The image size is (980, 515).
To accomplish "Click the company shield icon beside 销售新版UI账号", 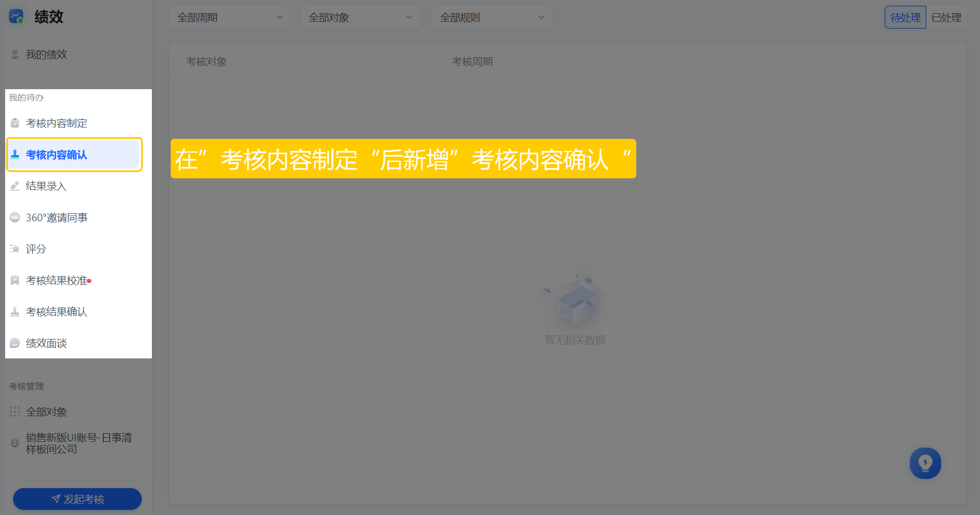I will 15,443.
